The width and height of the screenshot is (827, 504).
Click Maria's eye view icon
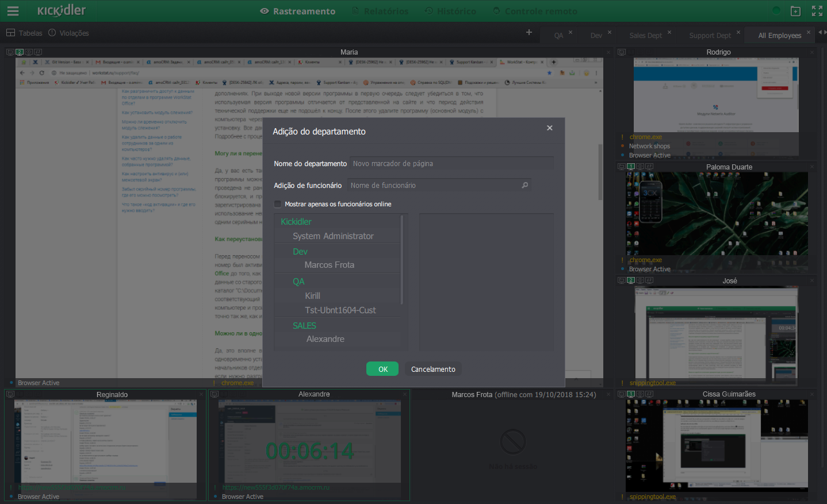point(28,52)
